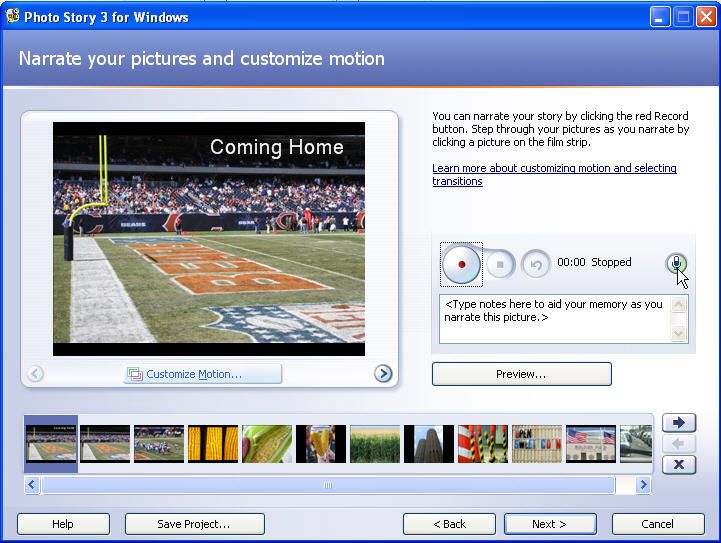Minimize the Photo Story window
The width and height of the screenshot is (721, 543).
coord(660,17)
